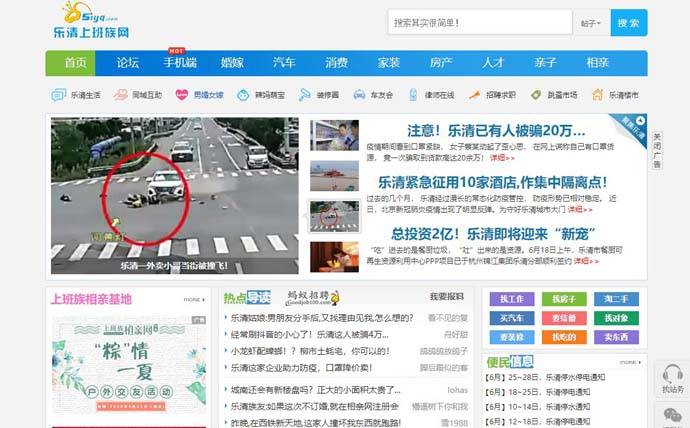Viewport: 690px width, 428px height.
Task: Click the bottom thumbnail beside the third headline
Action: pyautogui.click(x=334, y=256)
